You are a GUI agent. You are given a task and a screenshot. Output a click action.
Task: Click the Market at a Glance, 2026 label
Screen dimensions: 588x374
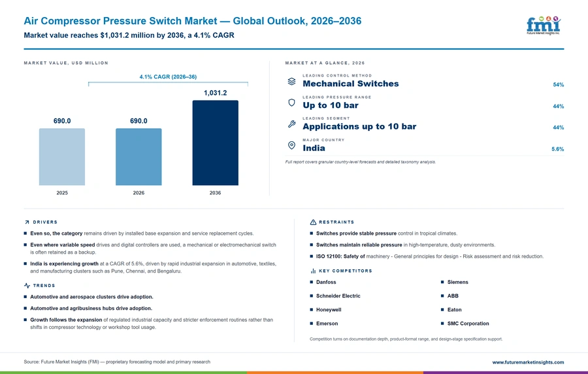(x=325, y=63)
